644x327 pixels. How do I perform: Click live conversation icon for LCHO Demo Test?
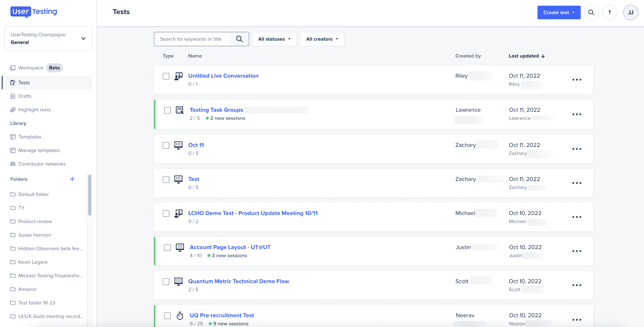point(178,214)
